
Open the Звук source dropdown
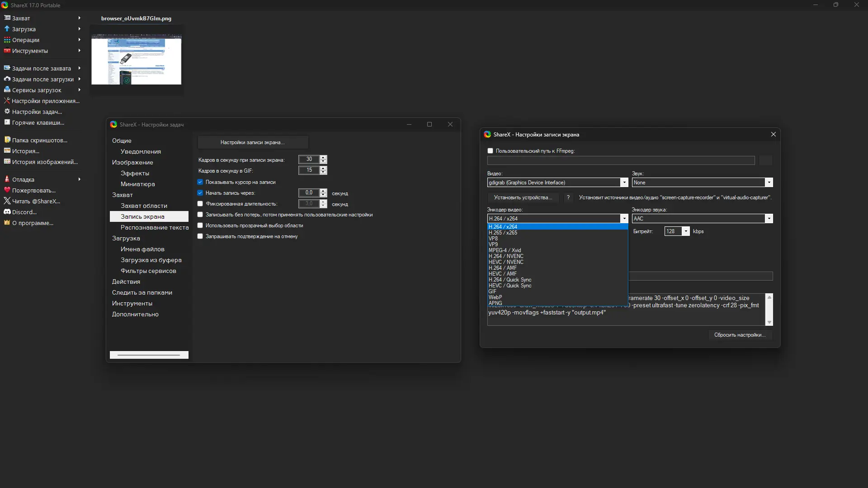click(x=769, y=183)
